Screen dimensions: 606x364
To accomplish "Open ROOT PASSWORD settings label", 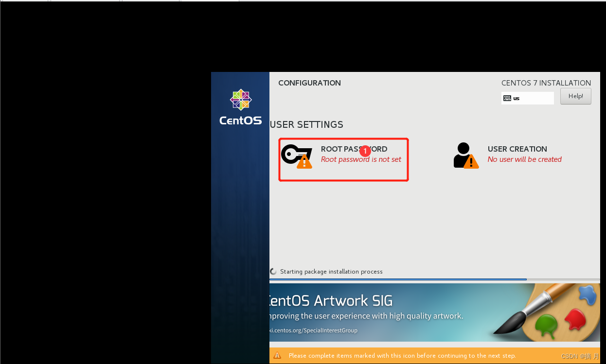I will 354,149.
